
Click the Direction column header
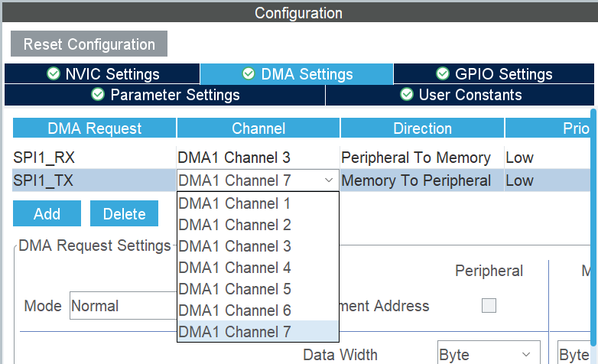coord(422,128)
